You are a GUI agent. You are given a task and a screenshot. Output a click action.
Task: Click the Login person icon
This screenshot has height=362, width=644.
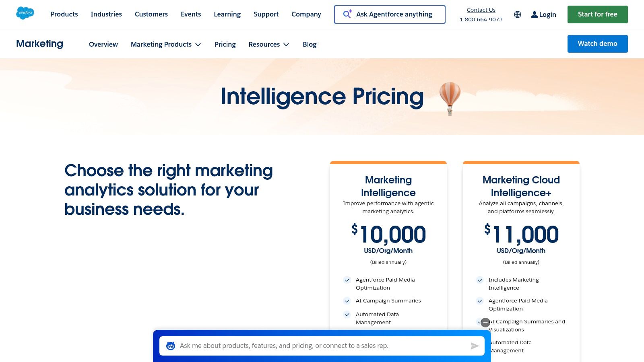[x=534, y=14]
